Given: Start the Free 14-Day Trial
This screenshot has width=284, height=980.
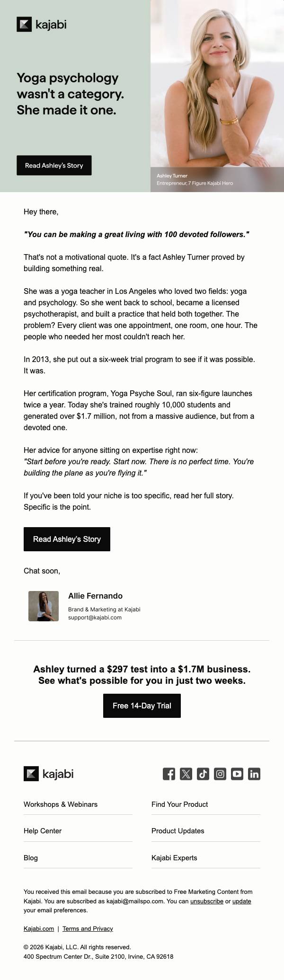Looking at the screenshot, I should click(142, 706).
